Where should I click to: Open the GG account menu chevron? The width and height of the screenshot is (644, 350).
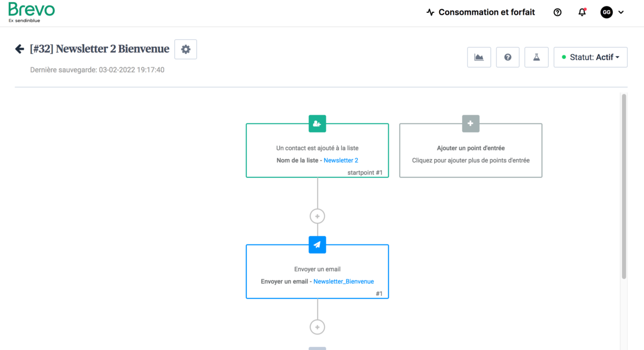(621, 12)
